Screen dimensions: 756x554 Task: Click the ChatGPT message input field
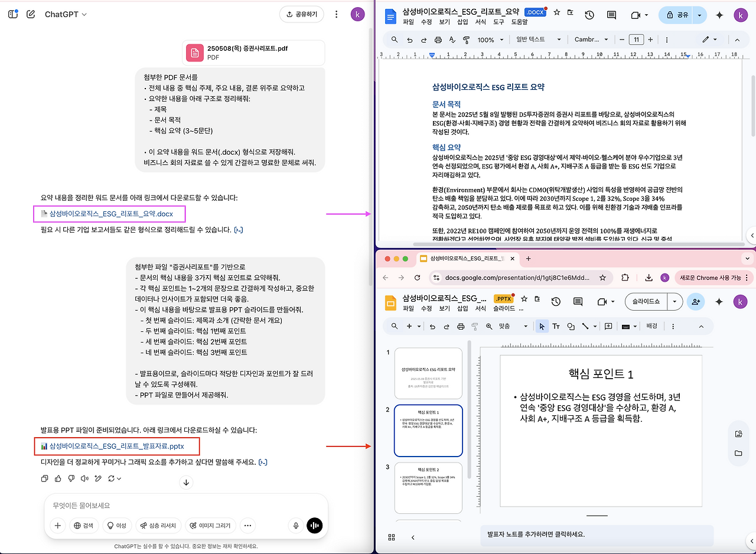(x=186, y=506)
